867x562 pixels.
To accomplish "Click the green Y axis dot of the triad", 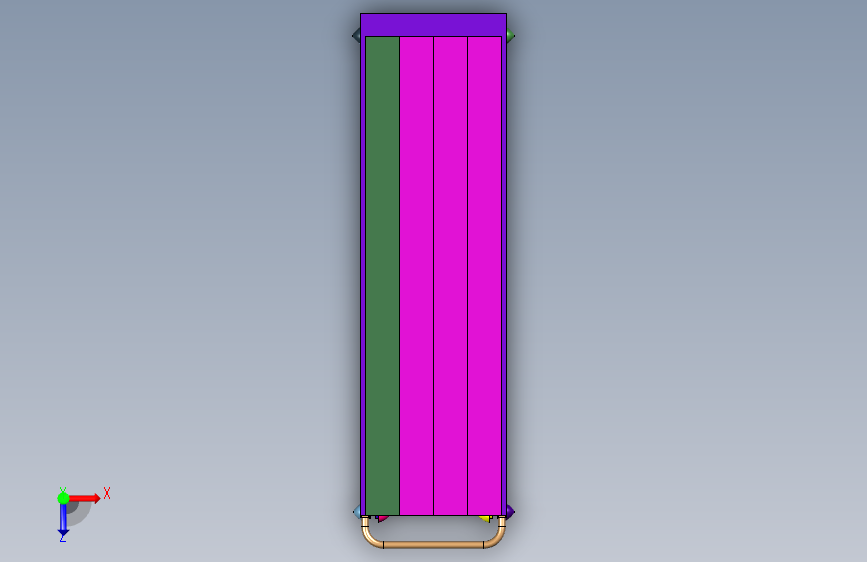I will tap(63, 498).
